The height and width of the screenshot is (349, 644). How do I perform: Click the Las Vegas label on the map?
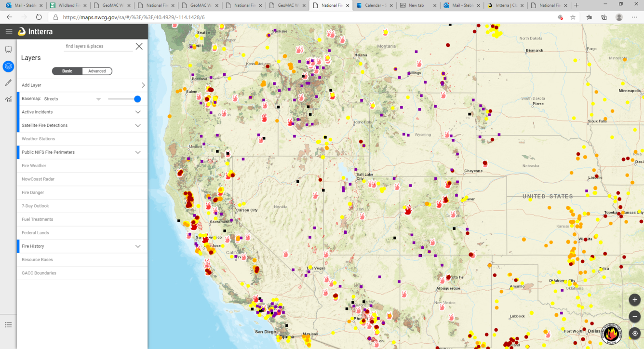(x=317, y=268)
